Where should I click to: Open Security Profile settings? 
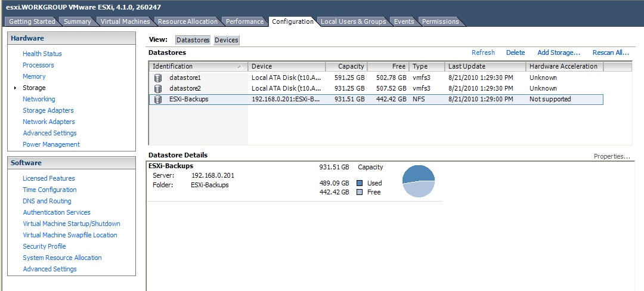point(44,246)
